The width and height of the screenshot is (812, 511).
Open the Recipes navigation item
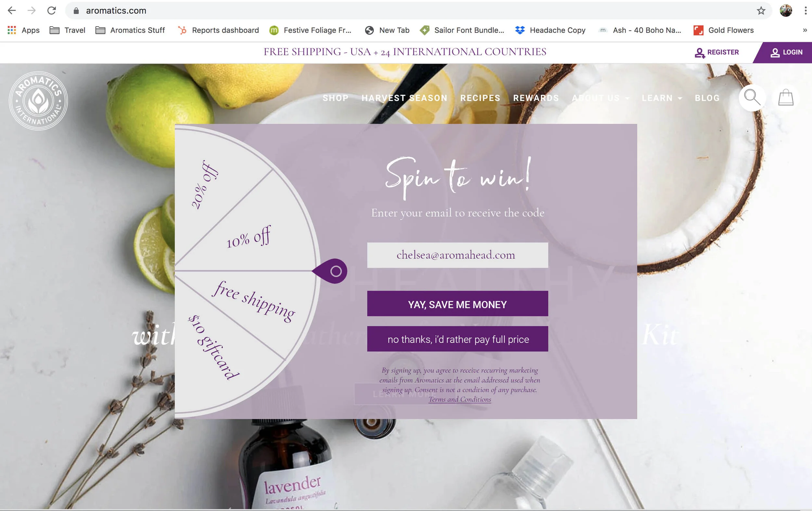[x=480, y=98]
